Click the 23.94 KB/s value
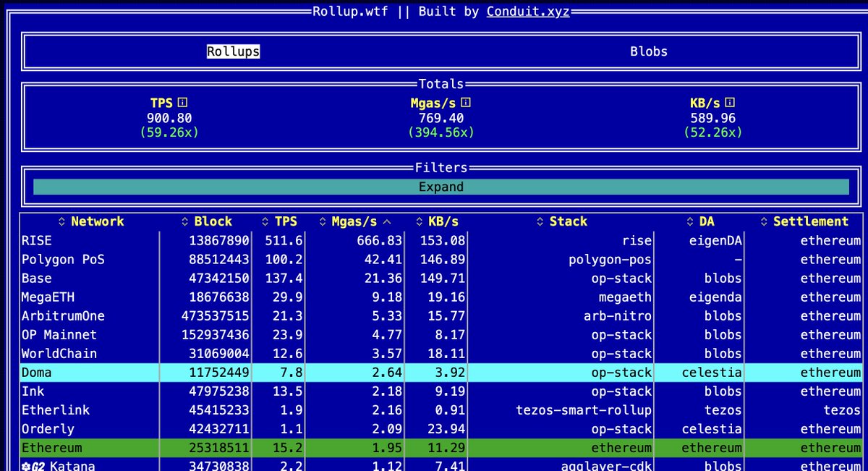 coord(446,429)
